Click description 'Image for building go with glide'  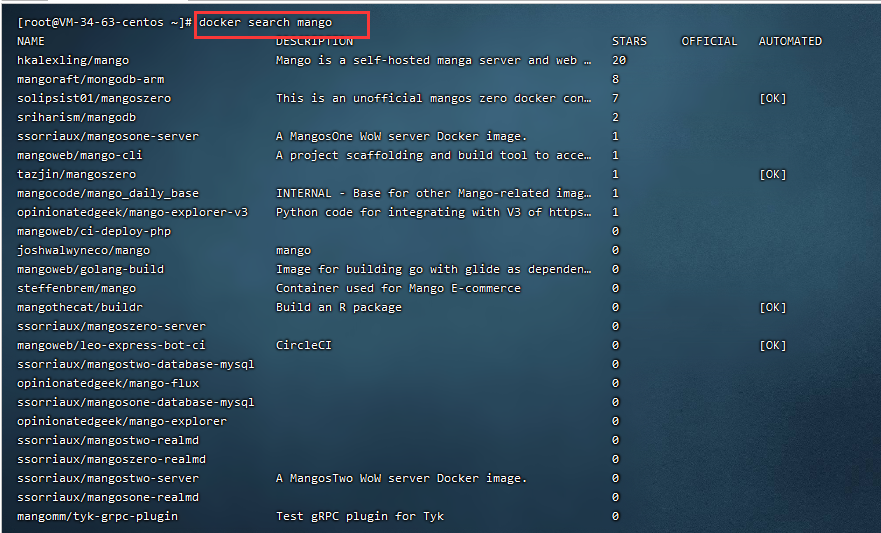(x=433, y=269)
